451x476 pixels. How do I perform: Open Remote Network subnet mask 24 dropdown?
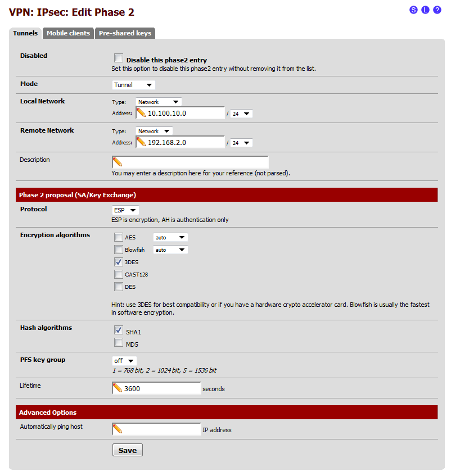click(x=241, y=143)
